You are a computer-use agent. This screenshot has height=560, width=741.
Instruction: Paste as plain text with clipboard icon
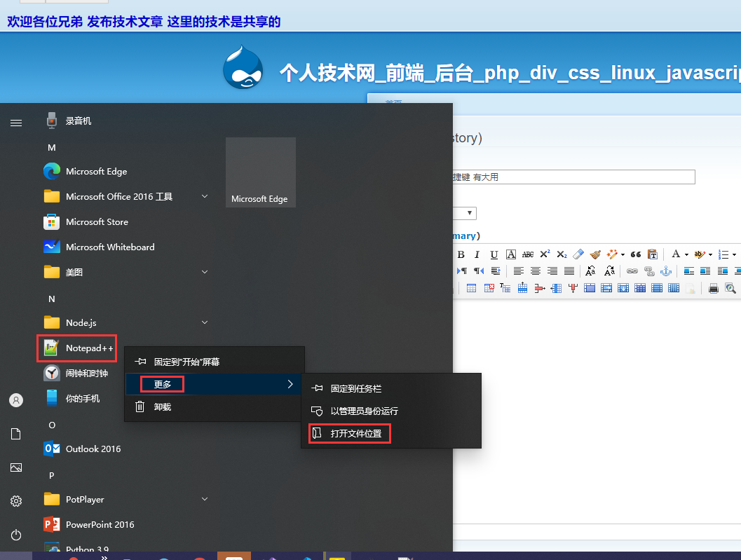click(x=653, y=254)
